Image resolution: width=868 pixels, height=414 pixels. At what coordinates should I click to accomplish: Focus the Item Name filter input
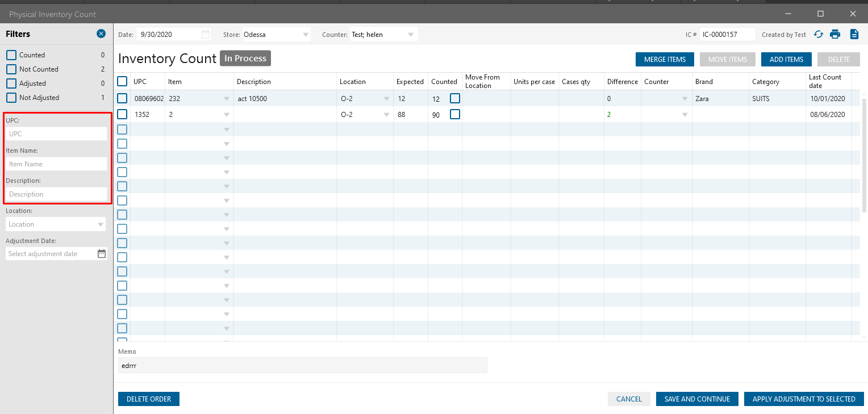(56, 164)
